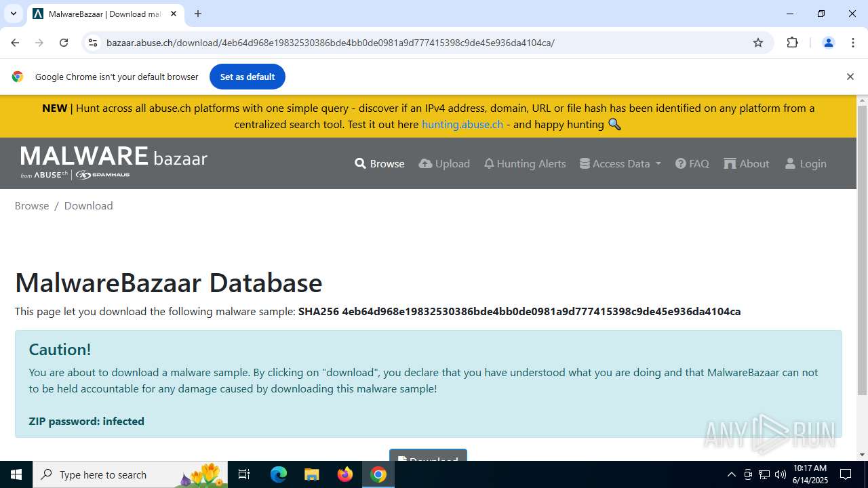Image resolution: width=868 pixels, height=488 pixels.
Task: Click the Caution! heading
Action: pyautogui.click(x=60, y=350)
